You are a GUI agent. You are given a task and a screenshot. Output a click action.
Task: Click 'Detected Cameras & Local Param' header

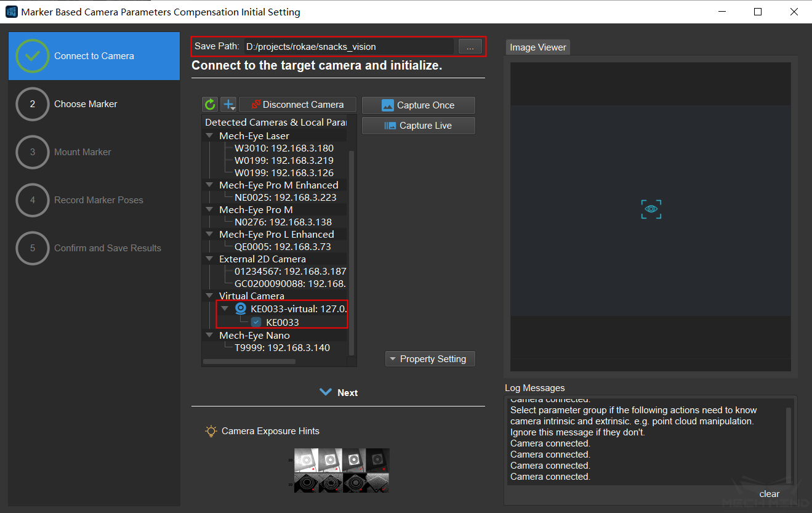[275, 123]
